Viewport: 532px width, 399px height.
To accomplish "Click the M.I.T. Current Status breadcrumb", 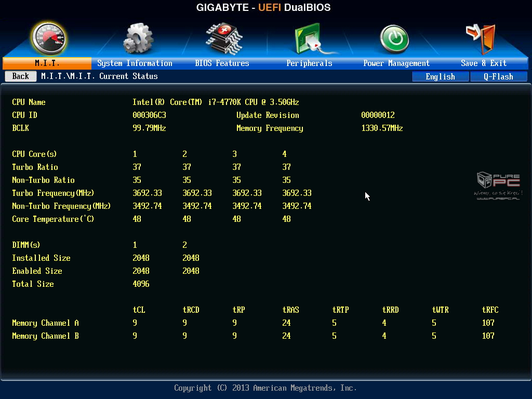I will [x=99, y=76].
